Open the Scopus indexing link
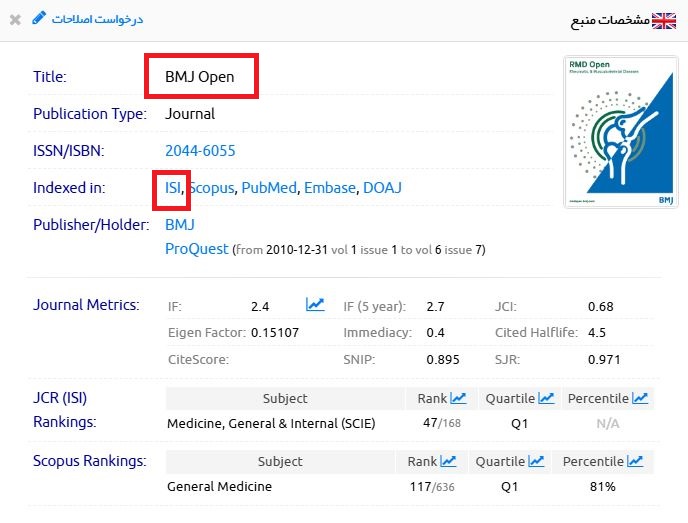The width and height of the screenshot is (688, 523). coord(211,187)
